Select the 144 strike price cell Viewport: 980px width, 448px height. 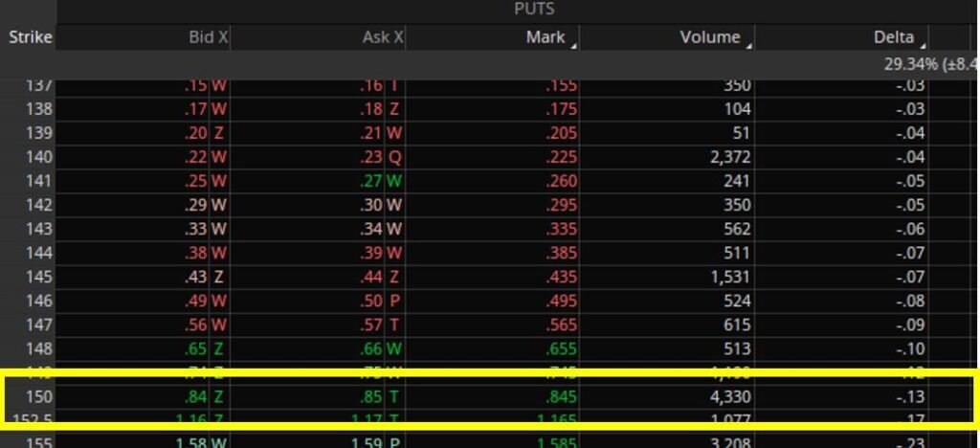click(x=40, y=253)
